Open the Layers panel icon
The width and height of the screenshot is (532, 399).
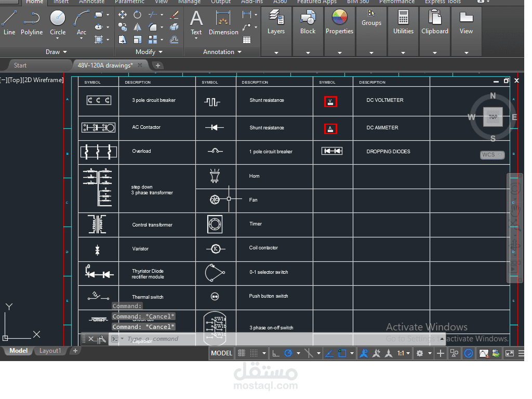[276, 22]
